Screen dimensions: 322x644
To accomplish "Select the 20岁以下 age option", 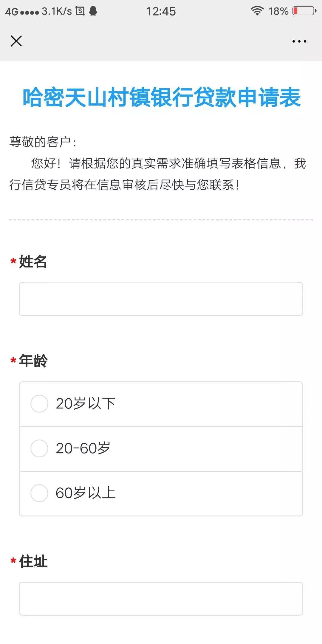I will [x=39, y=404].
